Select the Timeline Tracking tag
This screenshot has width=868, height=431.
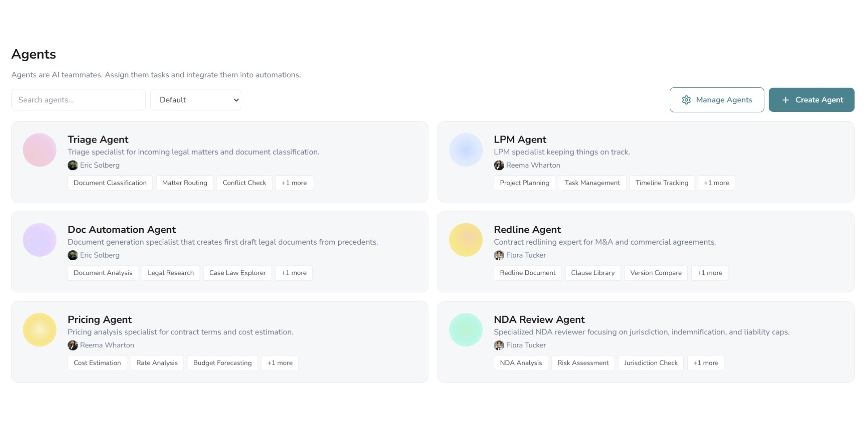coord(661,183)
